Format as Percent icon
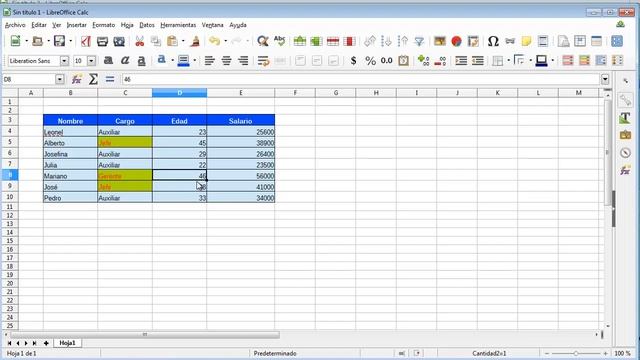640x360 pixels. (370, 61)
